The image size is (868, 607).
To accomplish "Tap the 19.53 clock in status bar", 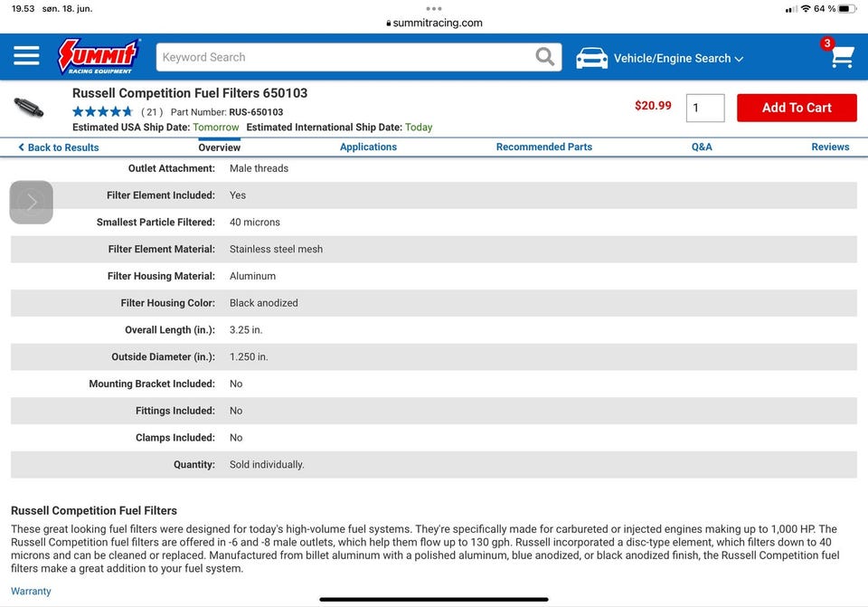I will 23,9.
